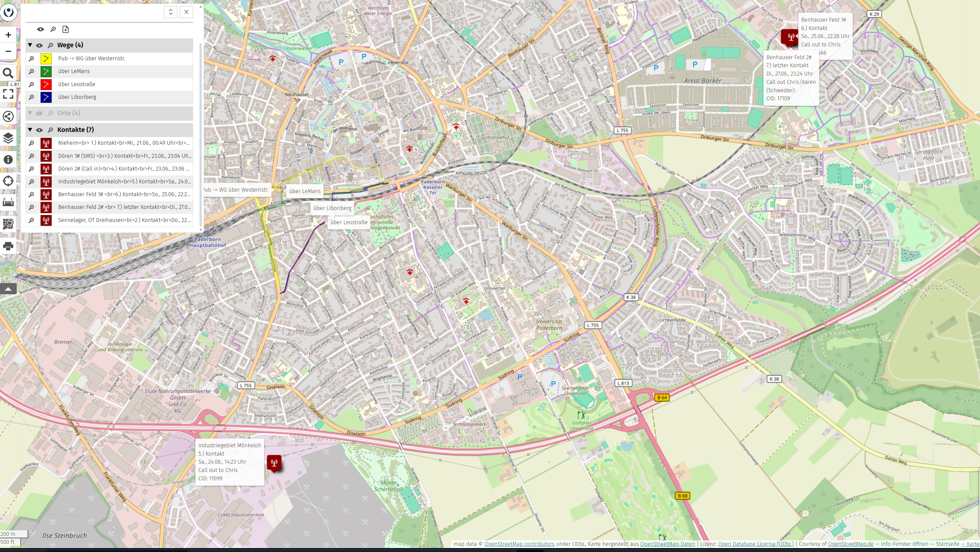
Task: Open the share map icon
Action: pyautogui.click(x=8, y=116)
